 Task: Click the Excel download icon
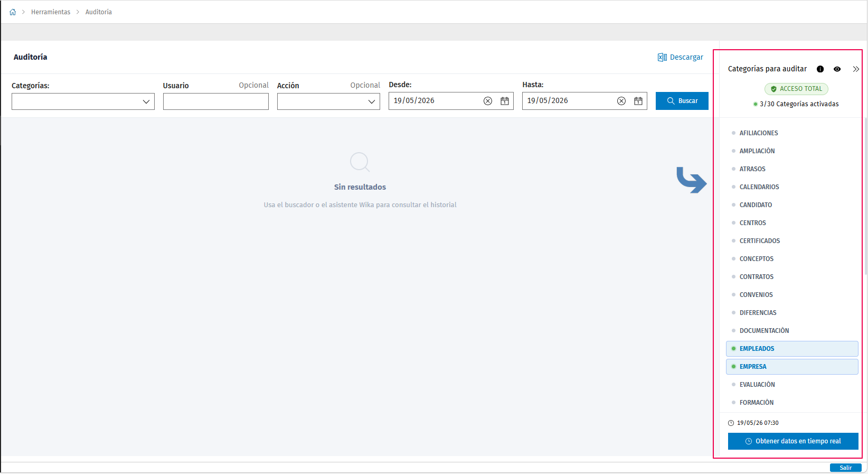coord(662,57)
